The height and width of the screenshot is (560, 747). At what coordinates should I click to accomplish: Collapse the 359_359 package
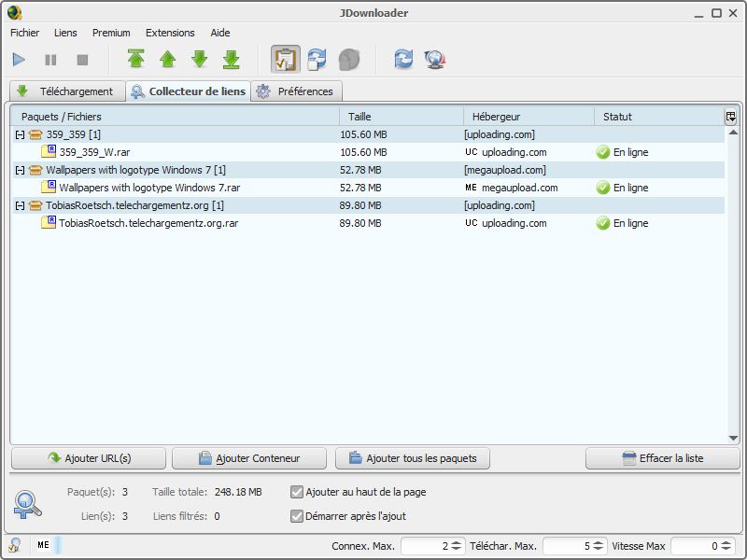[20, 134]
